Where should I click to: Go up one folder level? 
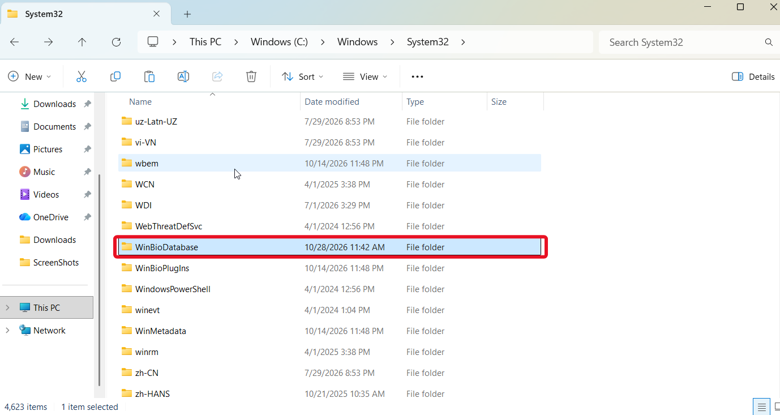tap(82, 42)
